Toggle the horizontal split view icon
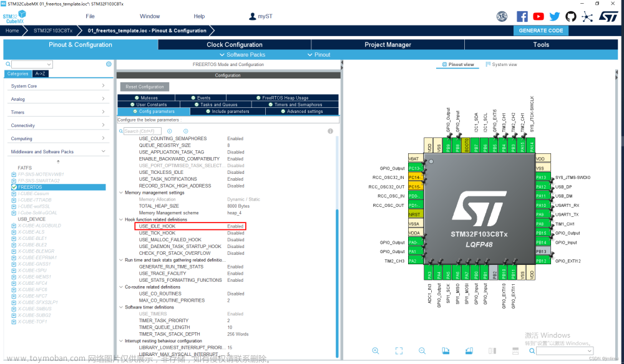This screenshot has height=364, width=624. point(515,350)
